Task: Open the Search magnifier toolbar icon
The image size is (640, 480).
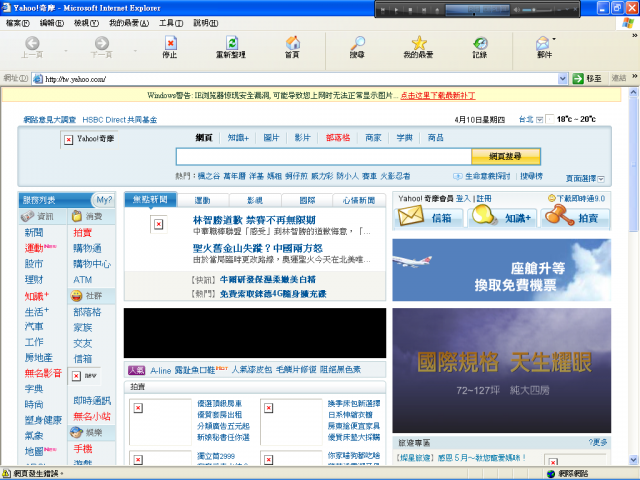Action: [358, 42]
